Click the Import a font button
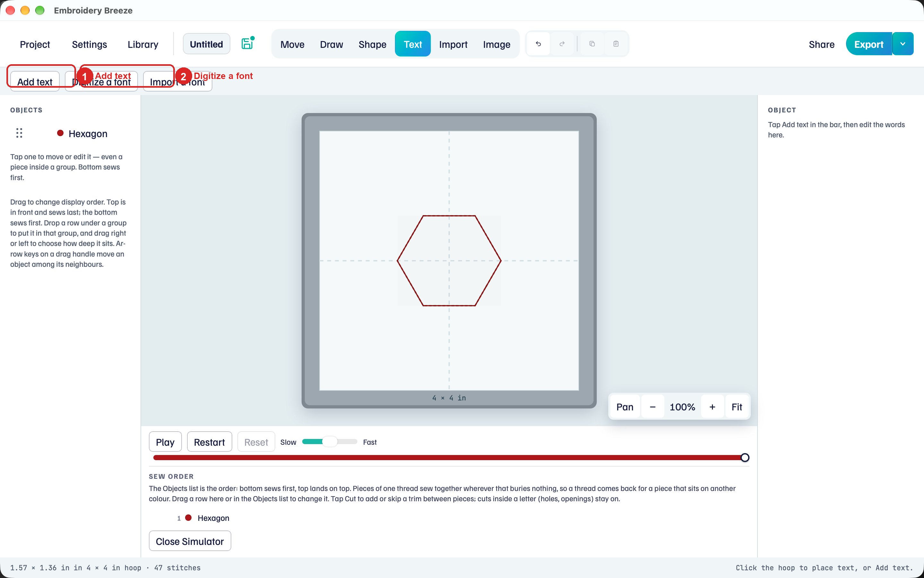Image resolution: width=924 pixels, height=578 pixels. [177, 82]
